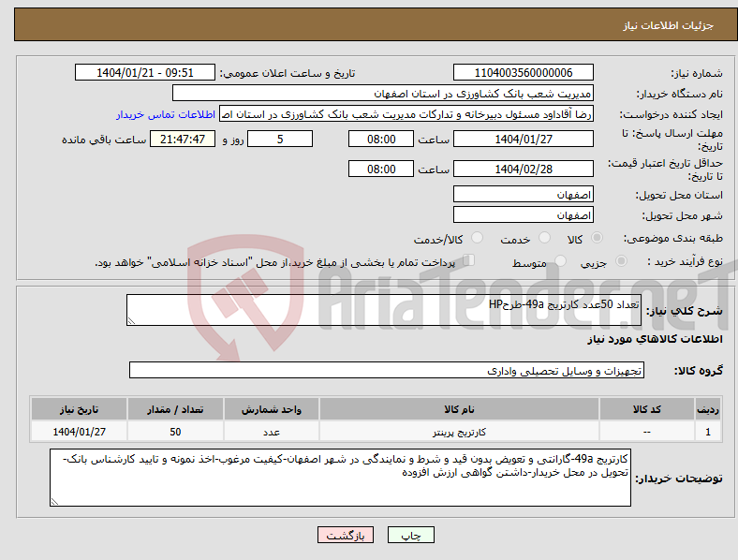Click the اطلاعات کالاهای مورد نیاز section heading
Viewport: 738px width, 560px height.
655,339
